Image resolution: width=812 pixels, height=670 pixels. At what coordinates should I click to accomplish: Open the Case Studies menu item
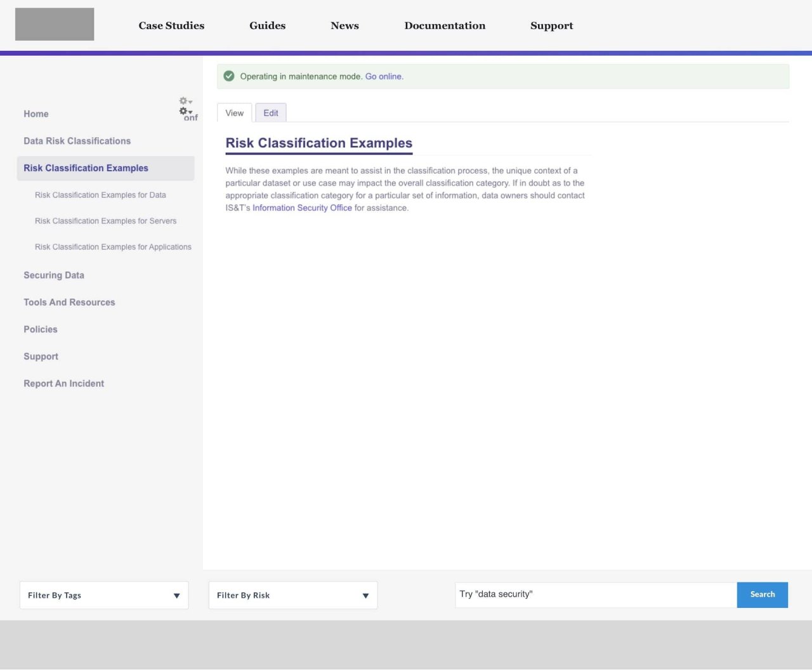(x=171, y=25)
